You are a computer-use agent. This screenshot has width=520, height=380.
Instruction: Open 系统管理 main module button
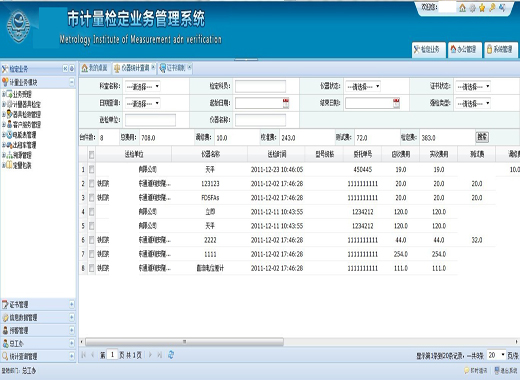click(x=501, y=49)
